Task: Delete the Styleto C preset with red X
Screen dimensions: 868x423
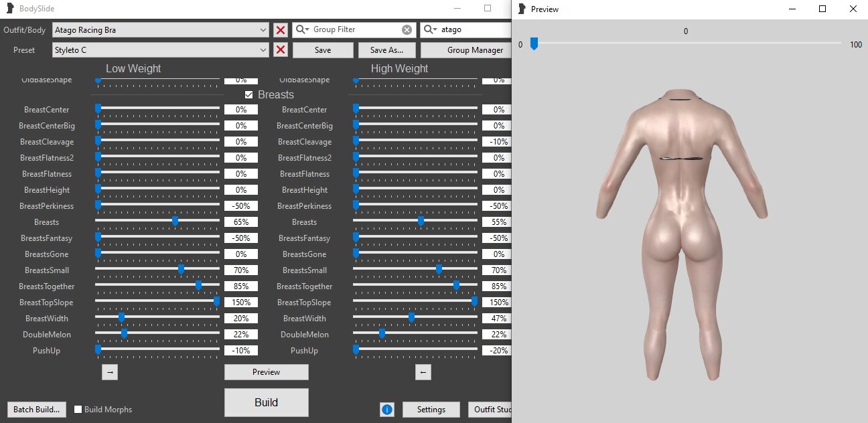Action: point(281,50)
